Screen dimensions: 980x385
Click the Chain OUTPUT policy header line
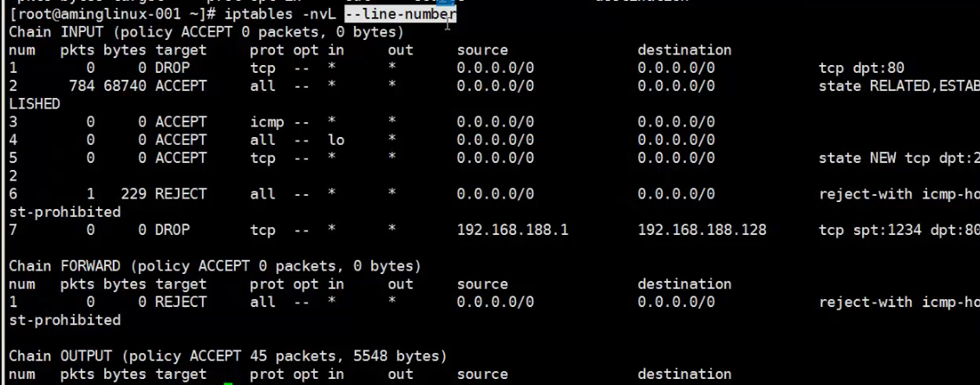tap(228, 356)
